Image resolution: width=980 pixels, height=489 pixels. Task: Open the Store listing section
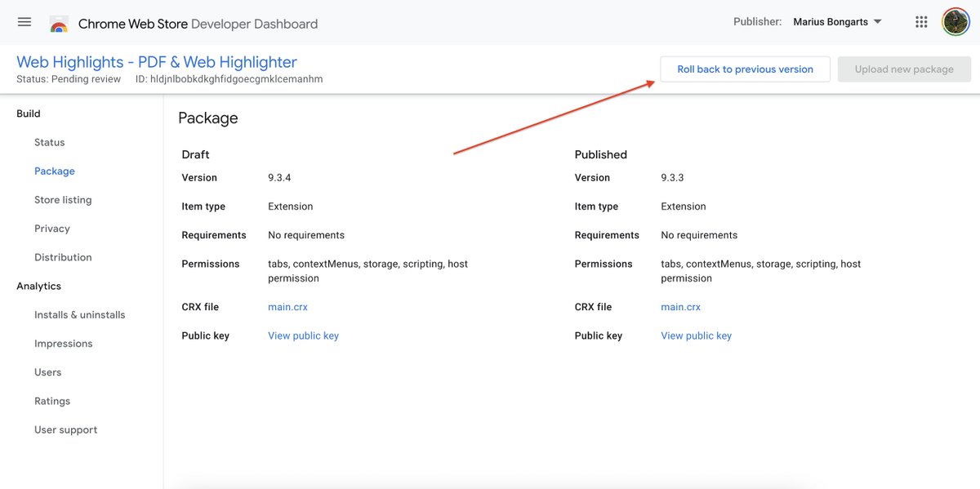(x=63, y=200)
